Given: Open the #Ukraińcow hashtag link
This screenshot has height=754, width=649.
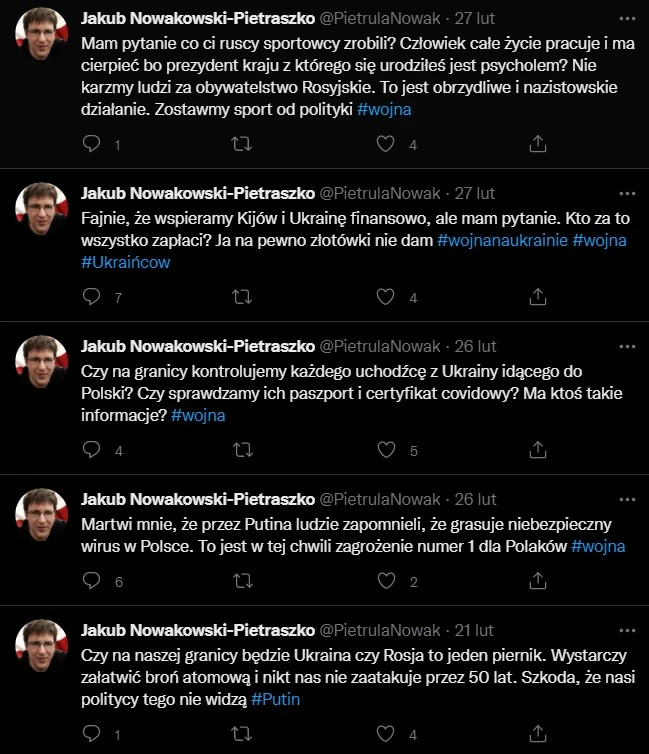Looking at the screenshot, I should (125, 262).
